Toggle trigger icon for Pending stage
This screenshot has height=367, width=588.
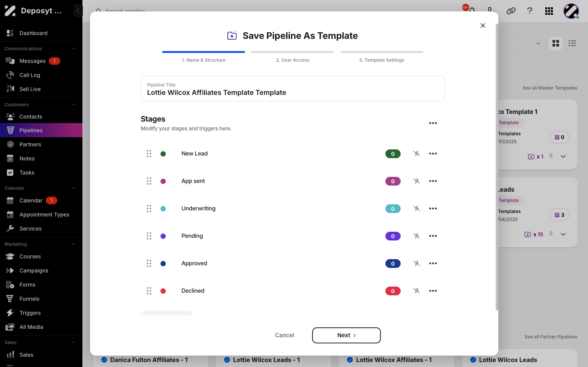click(x=417, y=236)
